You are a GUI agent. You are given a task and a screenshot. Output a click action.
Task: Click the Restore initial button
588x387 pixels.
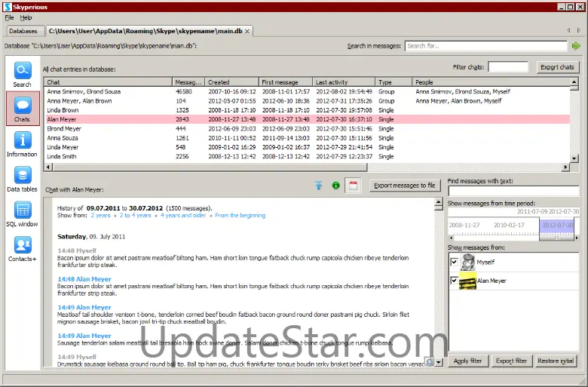click(x=556, y=361)
